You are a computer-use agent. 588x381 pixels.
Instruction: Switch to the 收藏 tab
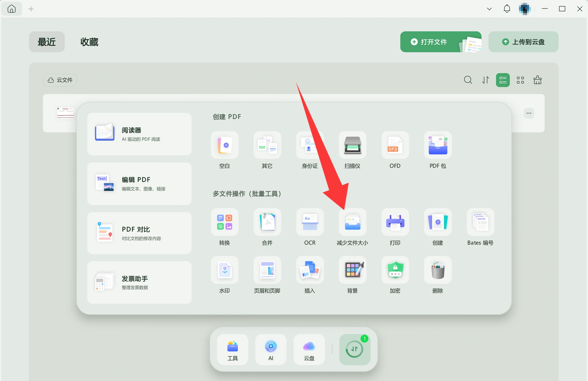(x=89, y=42)
